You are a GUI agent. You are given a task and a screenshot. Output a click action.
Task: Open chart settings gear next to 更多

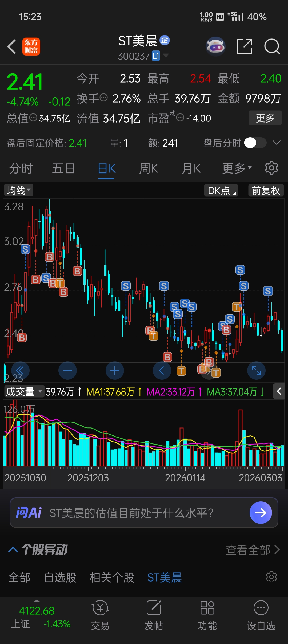[271, 168]
